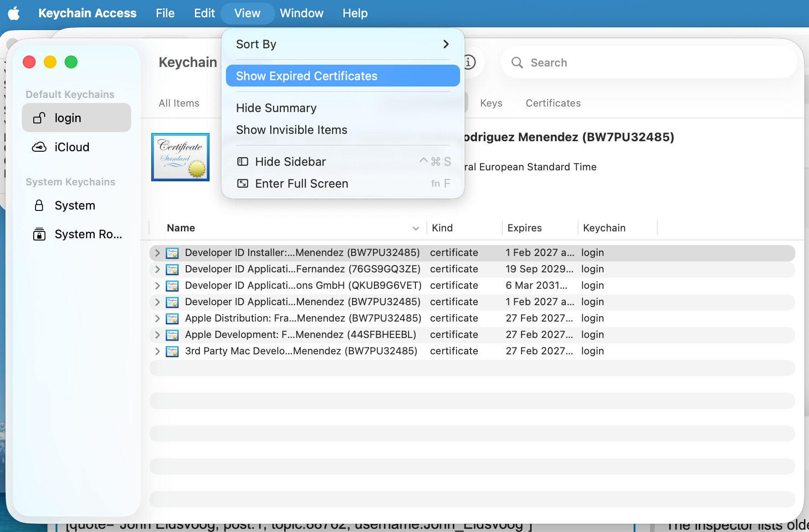Screen dimensions: 809x532
Task: Close the open View menu
Action: click(x=247, y=13)
